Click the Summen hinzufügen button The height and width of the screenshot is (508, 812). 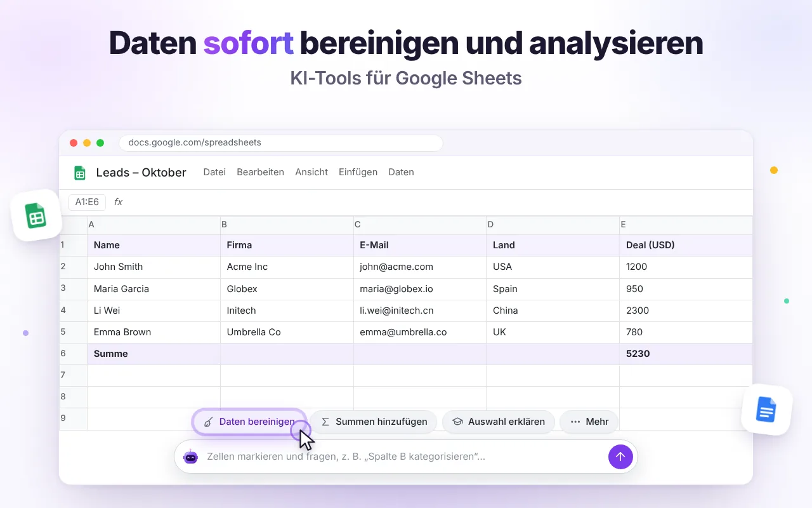pos(374,422)
